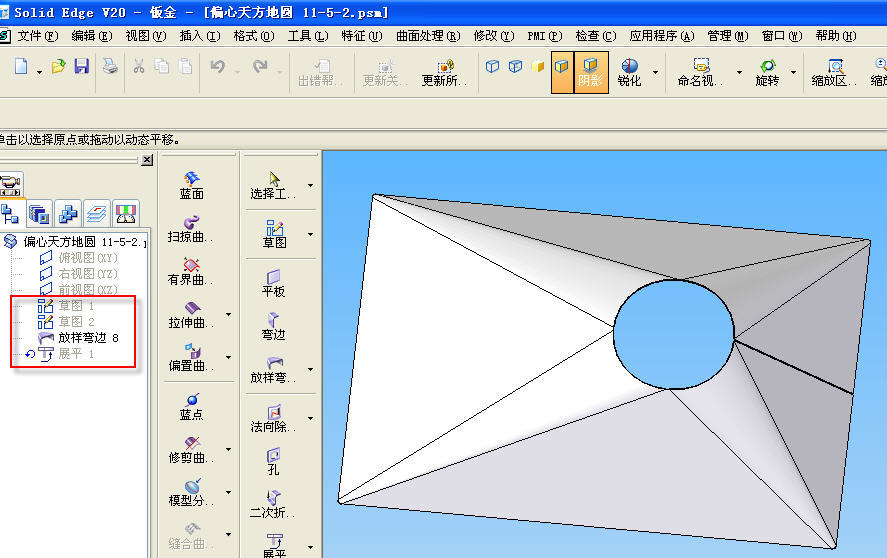The width and height of the screenshot is (887, 558).
Task: Click the 旋转 rotate view icon
Action: [x=767, y=72]
